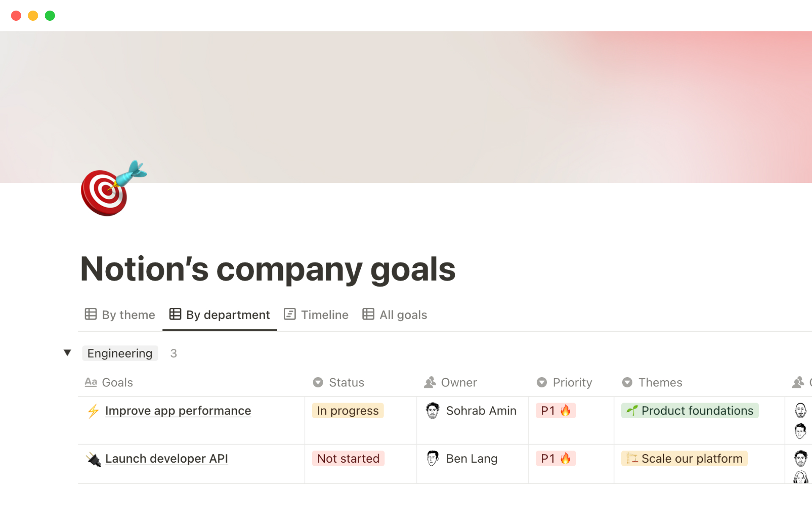This screenshot has height=508, width=812.
Task: Click the status circle icon in the Status header
Action: pyautogui.click(x=318, y=382)
